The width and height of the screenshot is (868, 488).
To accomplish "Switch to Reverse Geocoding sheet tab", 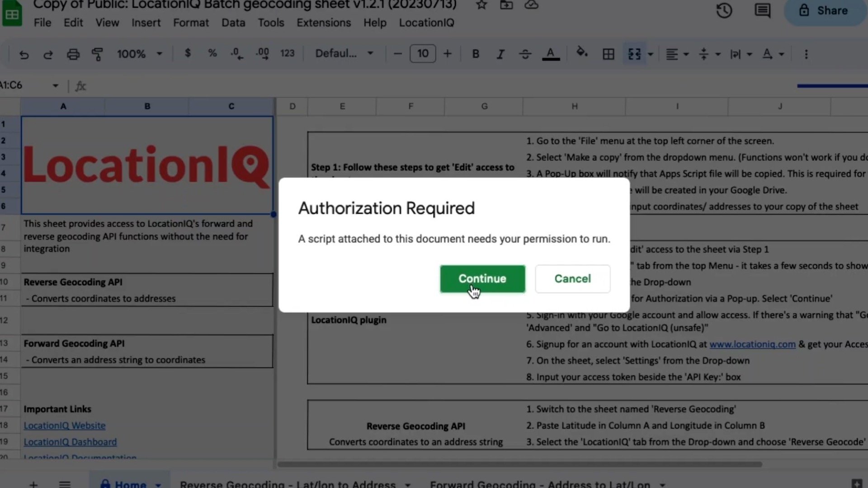I will tap(288, 484).
